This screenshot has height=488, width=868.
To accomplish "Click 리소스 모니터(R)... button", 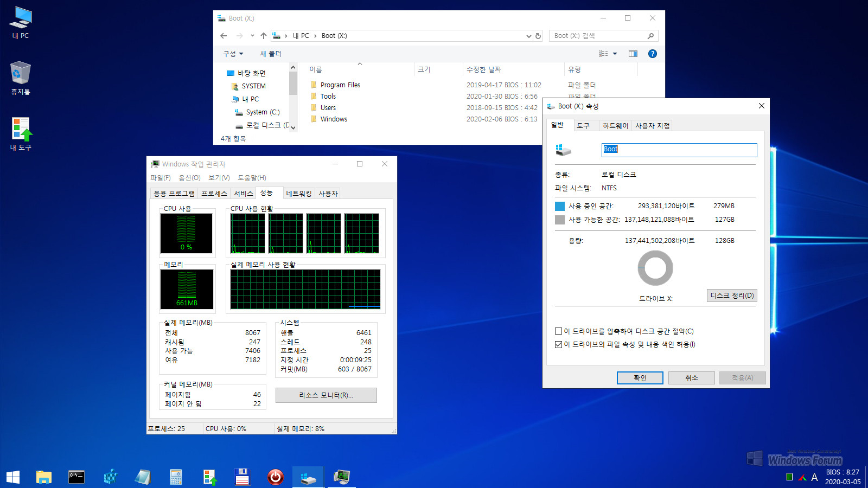I will click(326, 395).
